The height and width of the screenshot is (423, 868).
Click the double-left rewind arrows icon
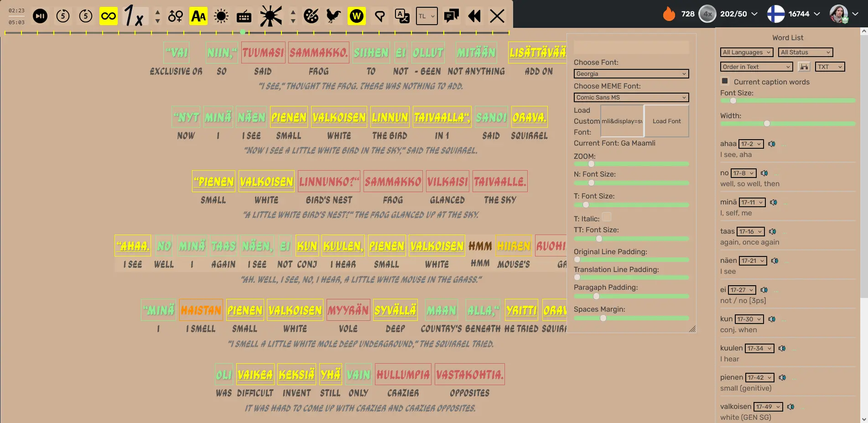click(474, 16)
